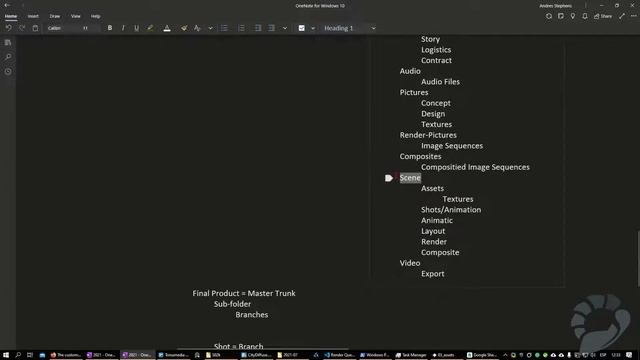Click the Clear Formatting eraser icon
The width and height of the screenshot is (640, 360).
click(184, 28)
